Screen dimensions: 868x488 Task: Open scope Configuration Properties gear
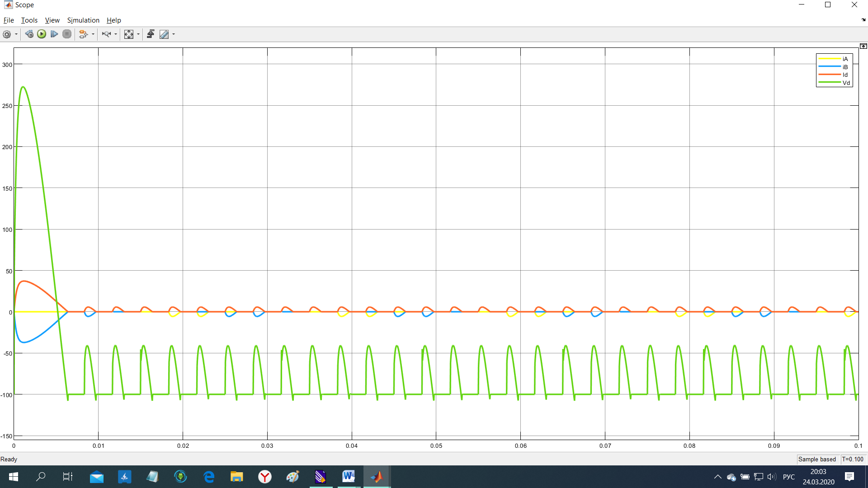[7, 34]
